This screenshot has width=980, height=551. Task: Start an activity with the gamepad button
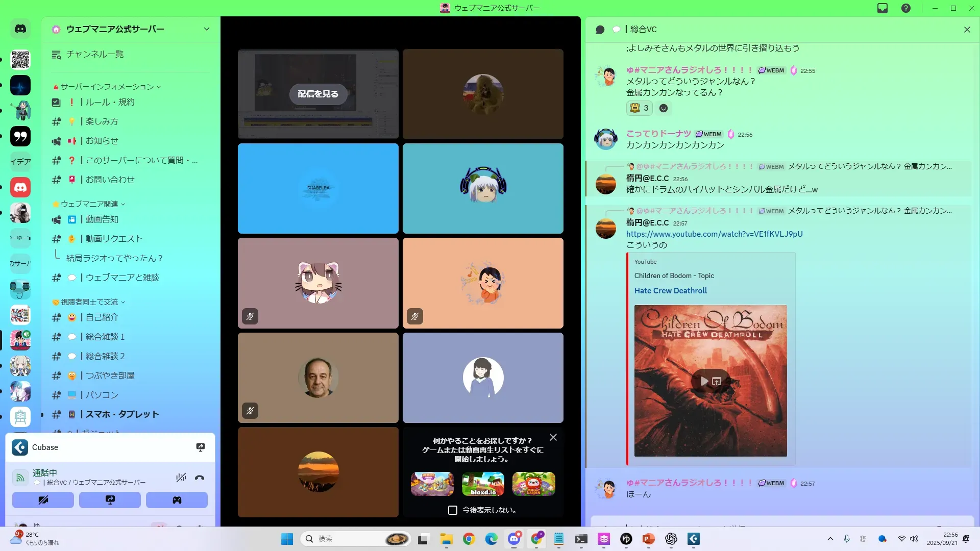(x=177, y=500)
